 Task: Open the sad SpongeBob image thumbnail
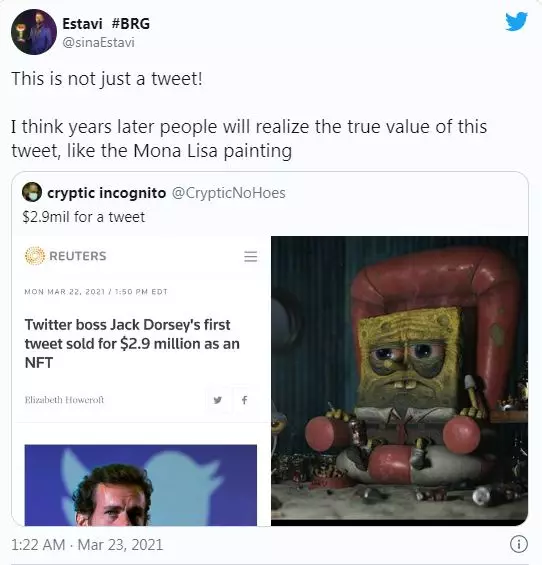click(x=399, y=381)
